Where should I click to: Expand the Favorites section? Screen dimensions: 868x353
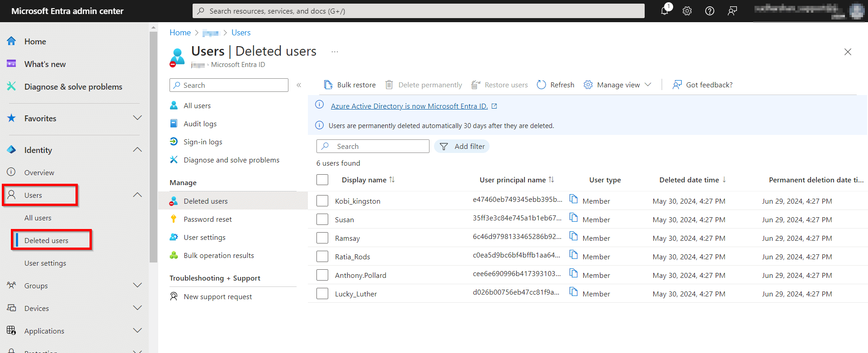click(x=137, y=118)
